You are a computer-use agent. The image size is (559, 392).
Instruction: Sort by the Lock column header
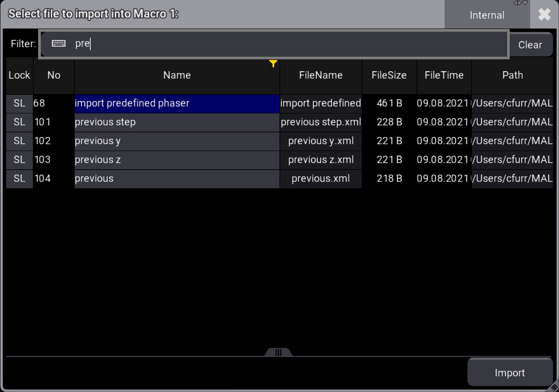click(19, 75)
